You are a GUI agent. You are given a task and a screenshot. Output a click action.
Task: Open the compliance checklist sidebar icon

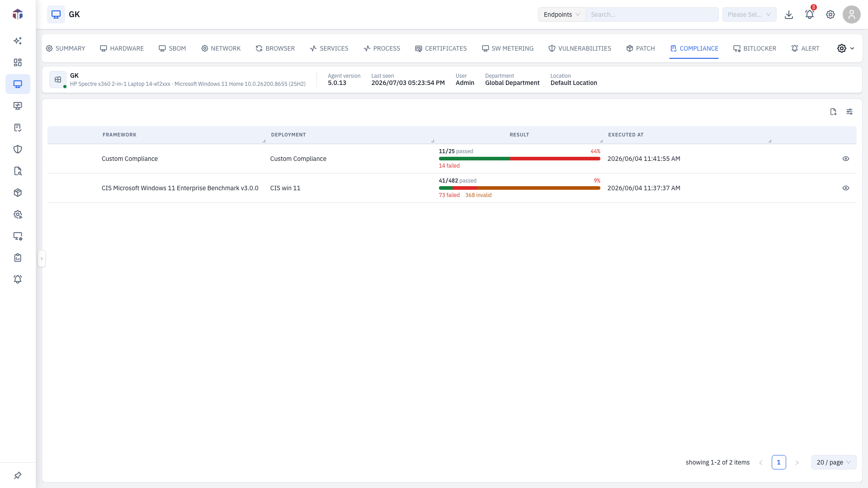point(18,127)
